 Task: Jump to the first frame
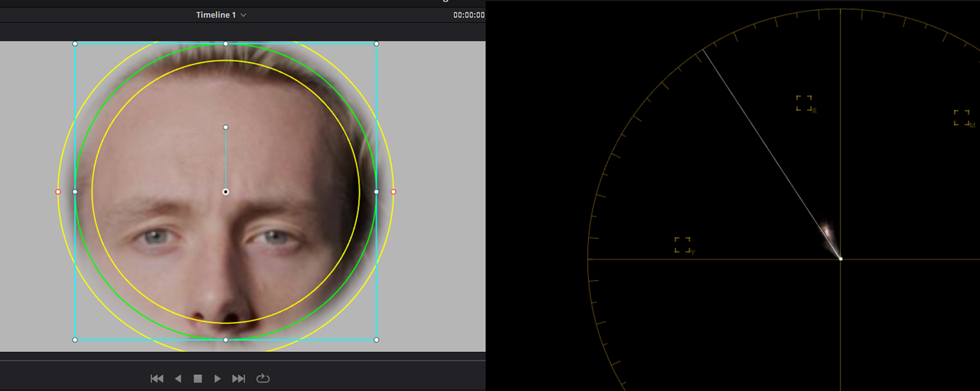[x=157, y=378]
